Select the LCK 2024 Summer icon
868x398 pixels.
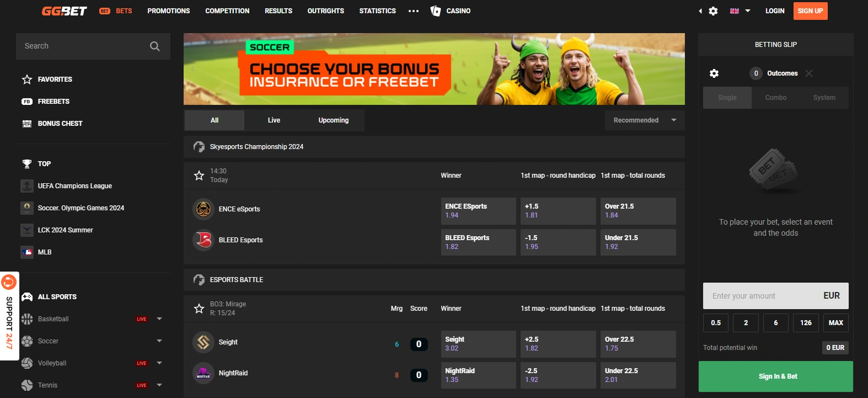(27, 230)
